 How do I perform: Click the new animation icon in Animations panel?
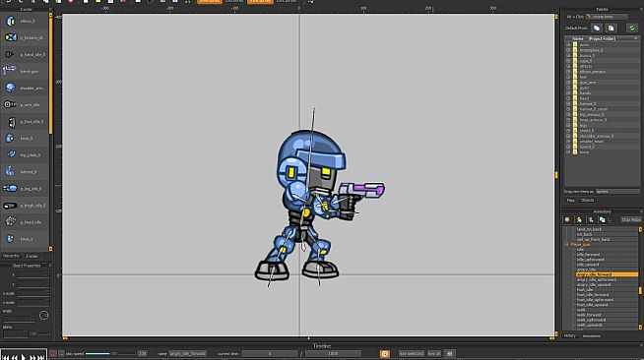click(x=579, y=220)
